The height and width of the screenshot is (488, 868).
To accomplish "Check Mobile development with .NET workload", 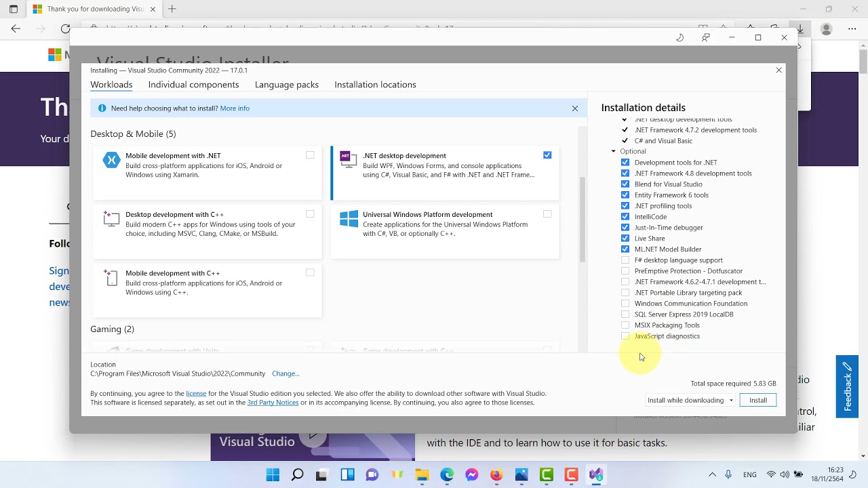I will 310,155.
